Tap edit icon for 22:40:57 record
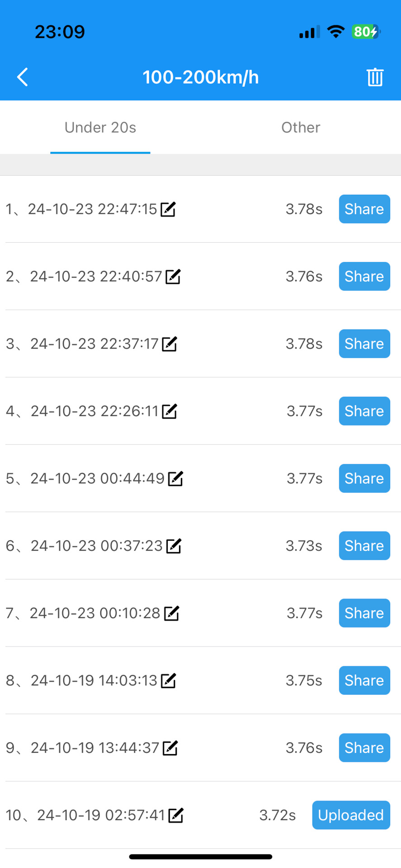The height and width of the screenshot is (868, 401). (x=173, y=277)
